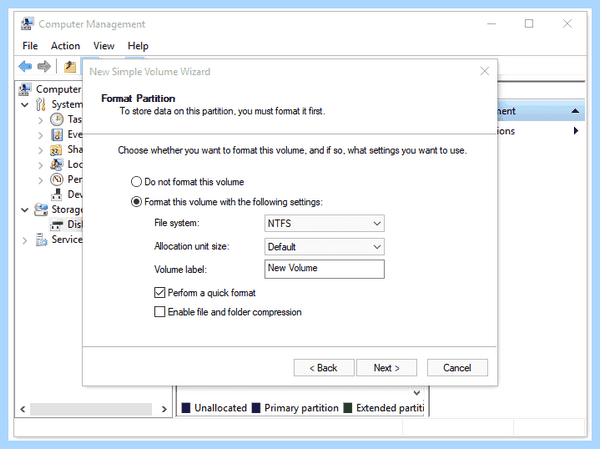
Task: Expand the Shared Folders tree node
Action: [x=41, y=150]
